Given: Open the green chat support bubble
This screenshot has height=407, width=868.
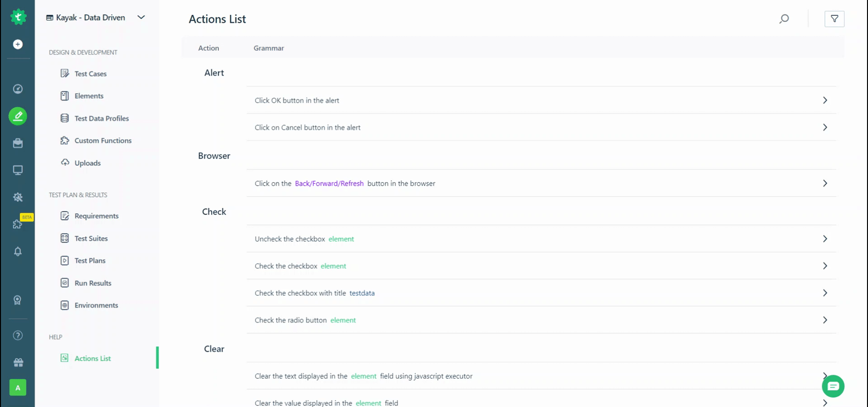Looking at the screenshot, I should [x=833, y=386].
